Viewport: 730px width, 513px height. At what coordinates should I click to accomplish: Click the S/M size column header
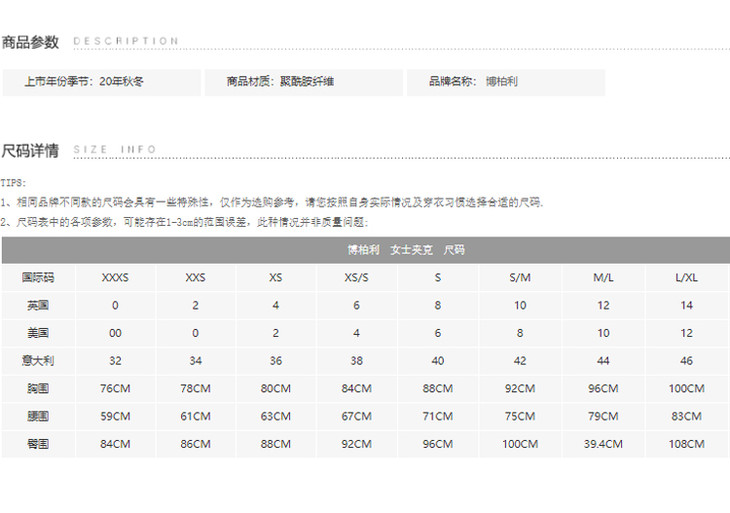[x=520, y=277]
